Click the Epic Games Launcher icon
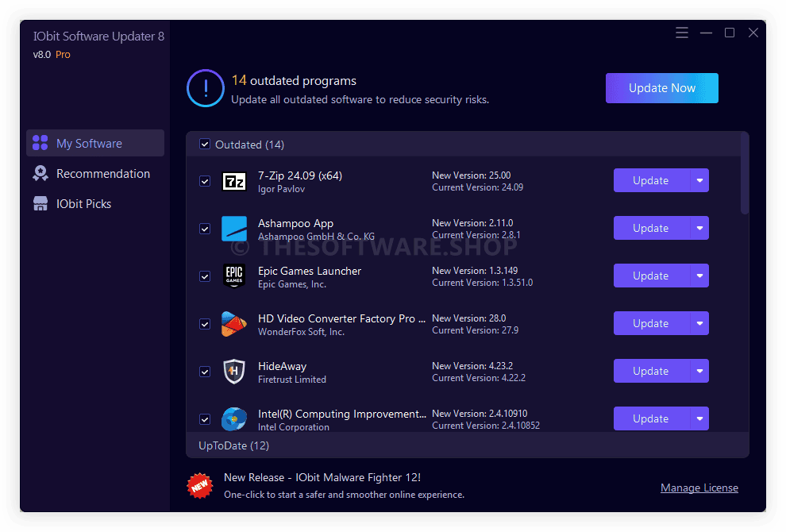Viewport: 786px width, 532px height. point(234,276)
